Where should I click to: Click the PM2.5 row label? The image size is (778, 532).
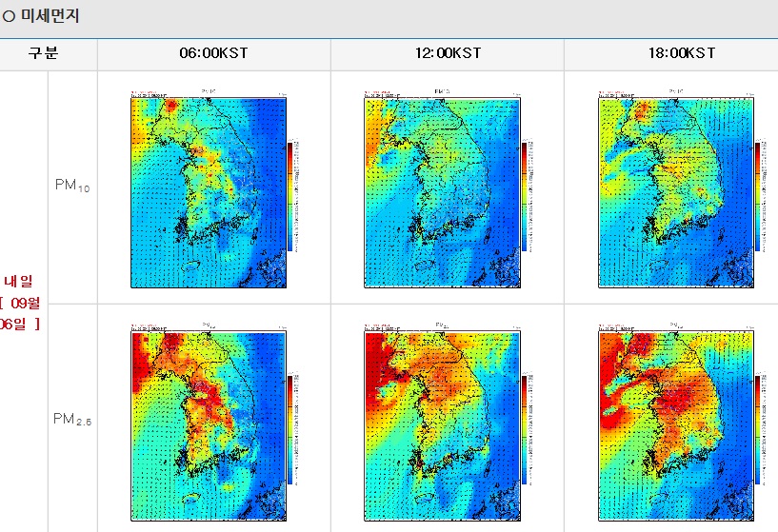[x=72, y=420]
